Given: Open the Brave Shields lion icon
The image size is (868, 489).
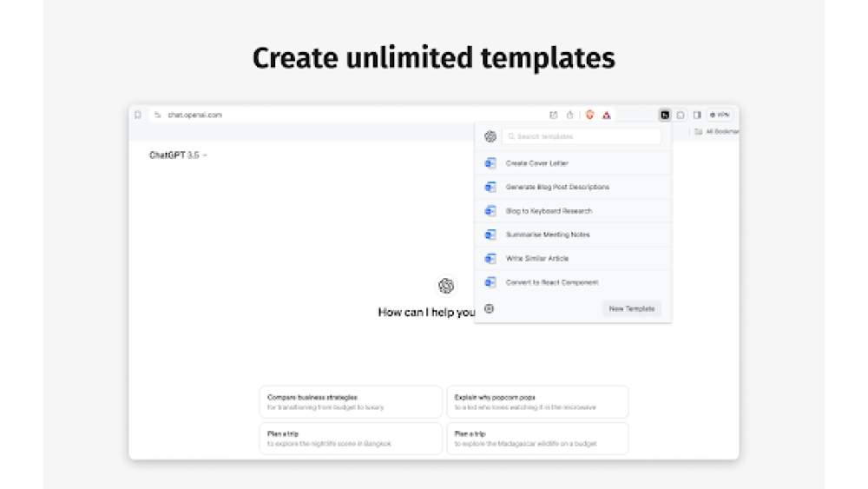Looking at the screenshot, I should (590, 115).
